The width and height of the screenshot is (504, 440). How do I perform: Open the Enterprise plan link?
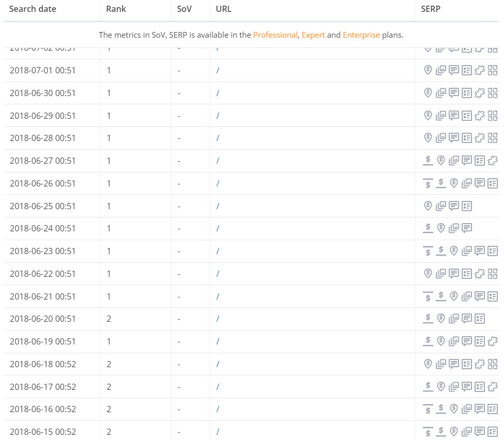point(361,35)
